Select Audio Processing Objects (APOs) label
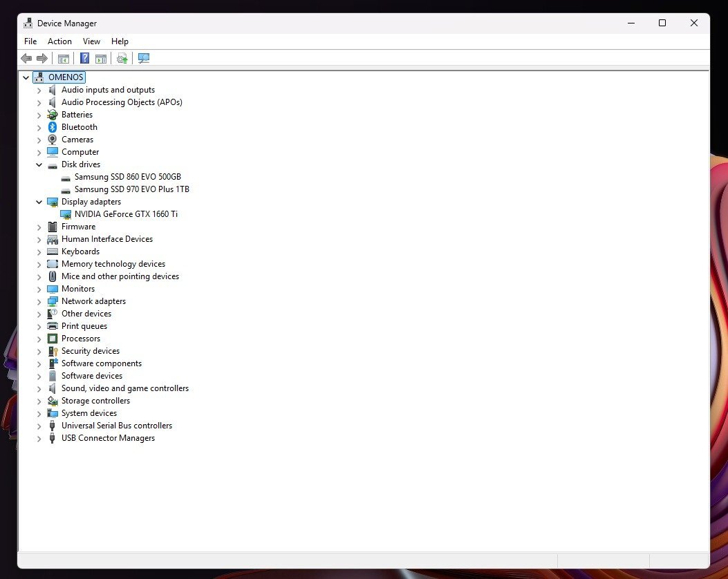 [122, 102]
